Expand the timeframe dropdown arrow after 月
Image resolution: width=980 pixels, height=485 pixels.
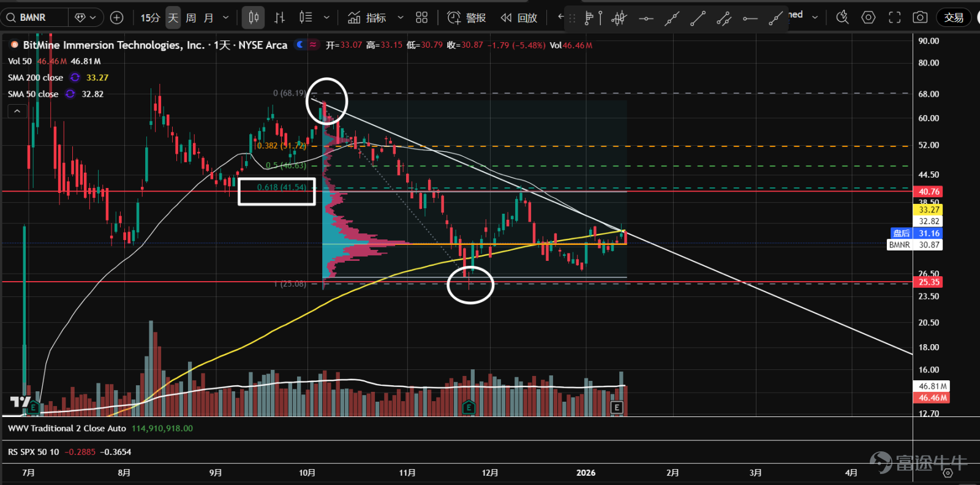(x=225, y=18)
